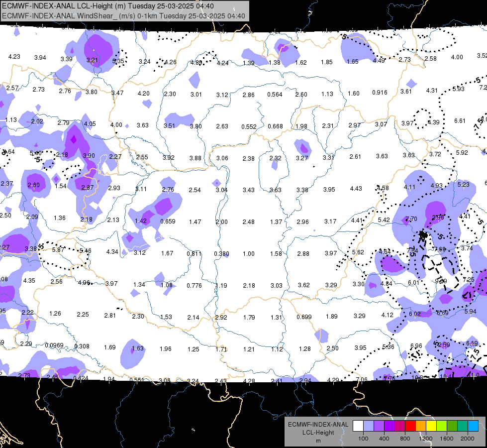487x448 pixels.
Task: Click the wind shear value 5.62
Action: point(358,252)
